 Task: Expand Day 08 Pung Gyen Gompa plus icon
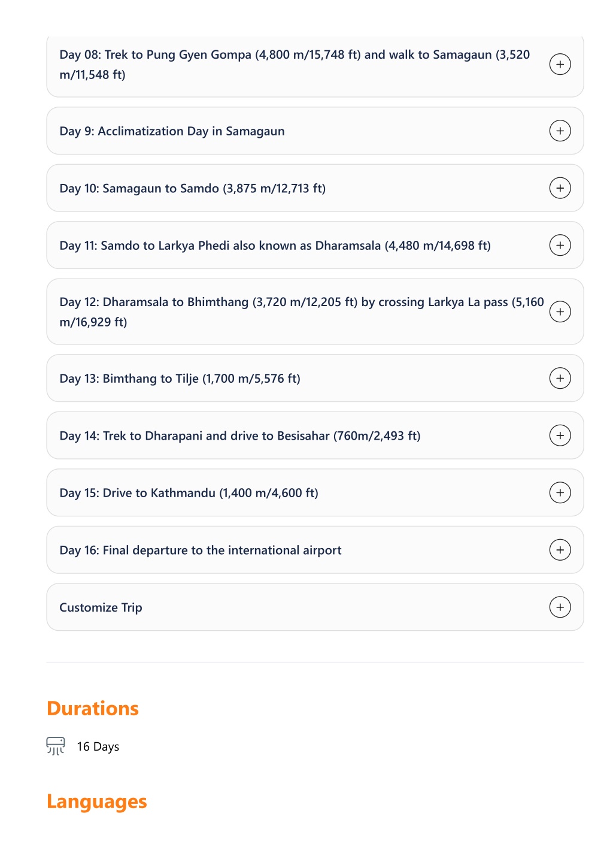click(x=560, y=64)
